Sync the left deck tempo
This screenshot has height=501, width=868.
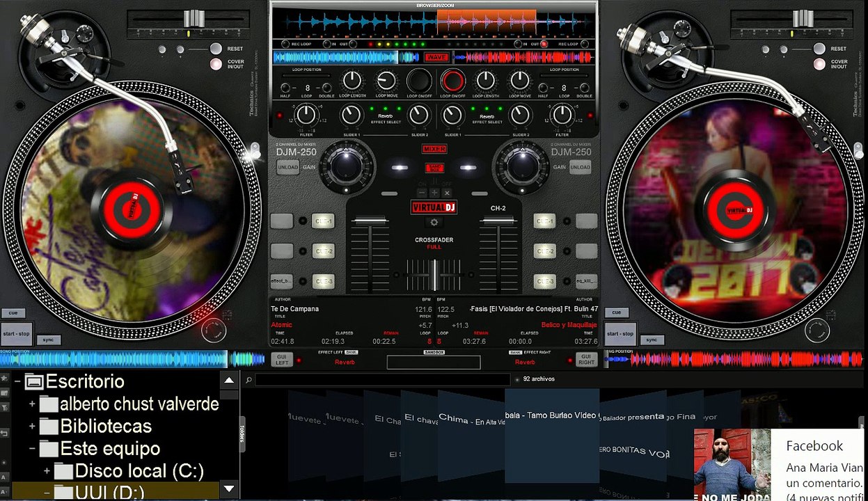pyautogui.click(x=48, y=340)
